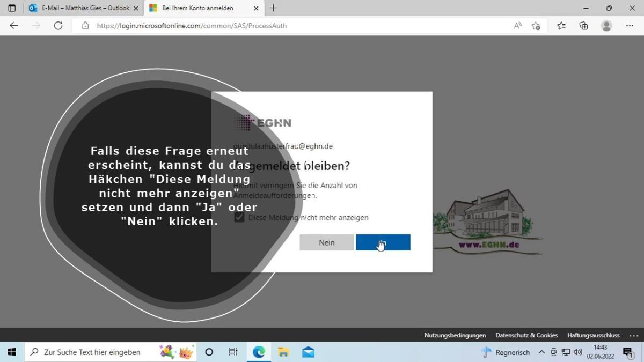This screenshot has width=644, height=362.
Task: Click the 'Nein' button
Action: click(x=326, y=242)
